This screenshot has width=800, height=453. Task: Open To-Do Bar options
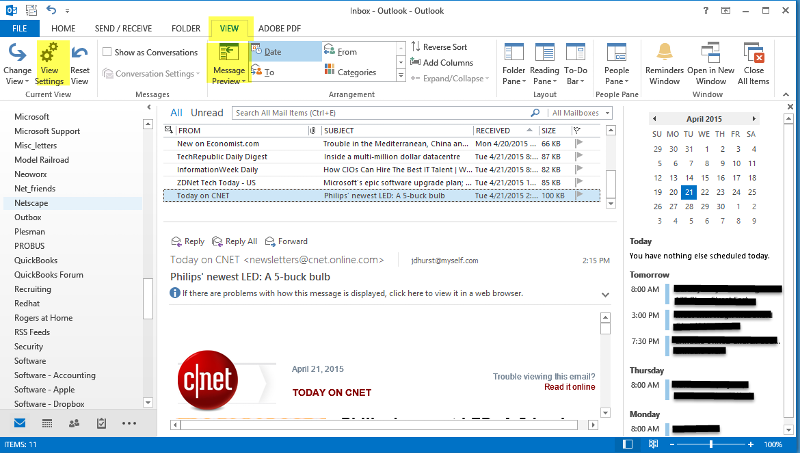pyautogui.click(x=576, y=64)
